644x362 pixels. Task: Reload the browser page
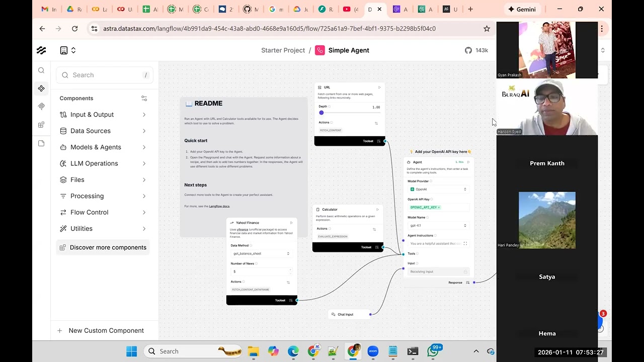coord(74,29)
